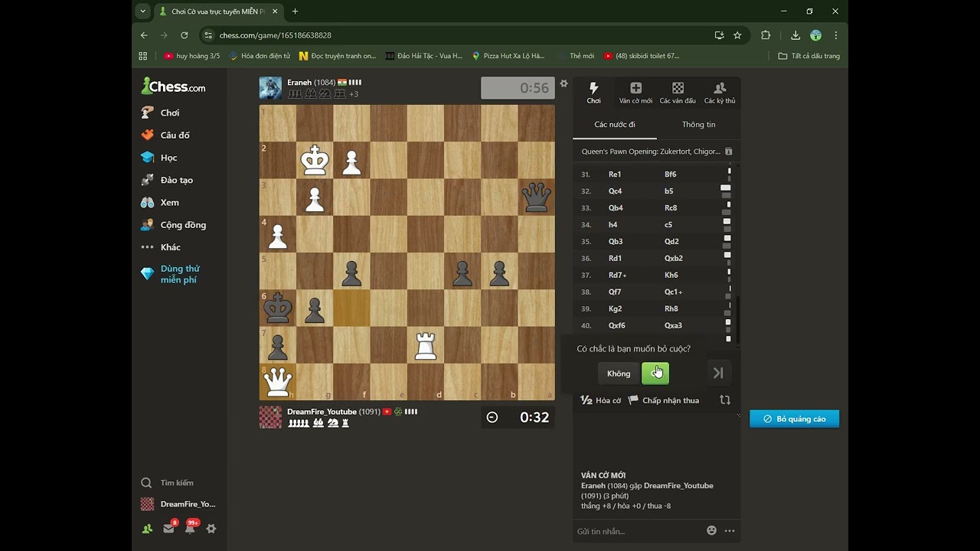Image resolution: width=980 pixels, height=551 pixels.
Task: Open the chat emoji picker
Action: point(711,531)
